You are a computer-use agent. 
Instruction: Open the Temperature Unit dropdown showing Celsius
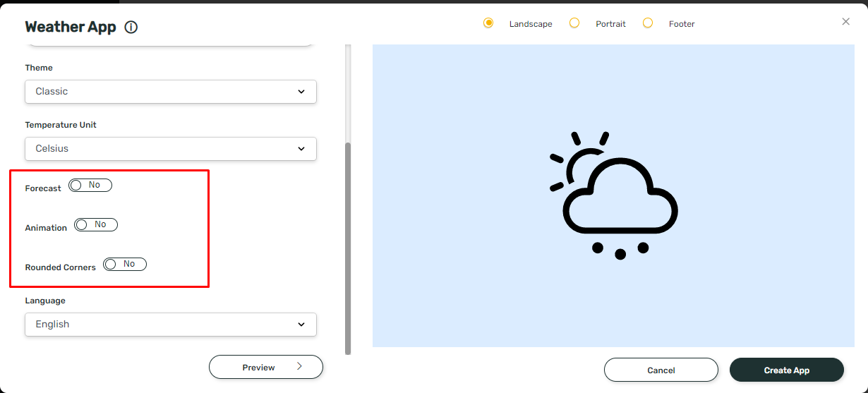coord(171,149)
